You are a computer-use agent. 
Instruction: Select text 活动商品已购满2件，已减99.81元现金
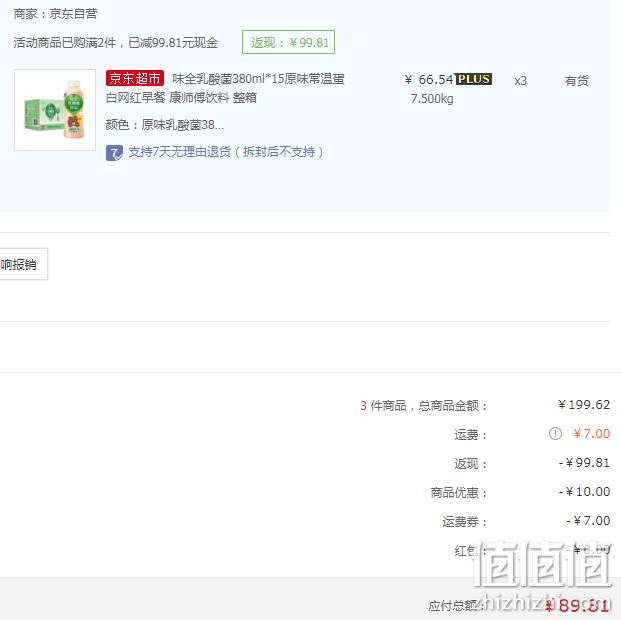tap(116, 42)
